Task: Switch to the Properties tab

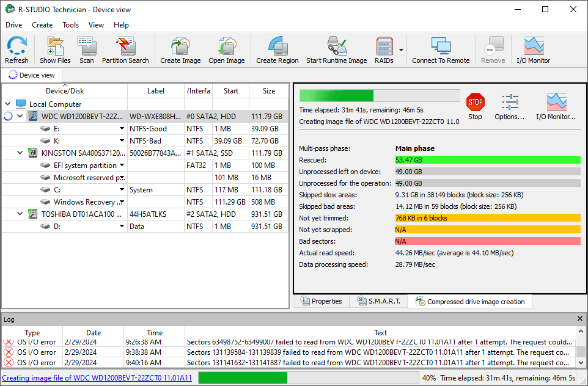Action: pyautogui.click(x=322, y=301)
